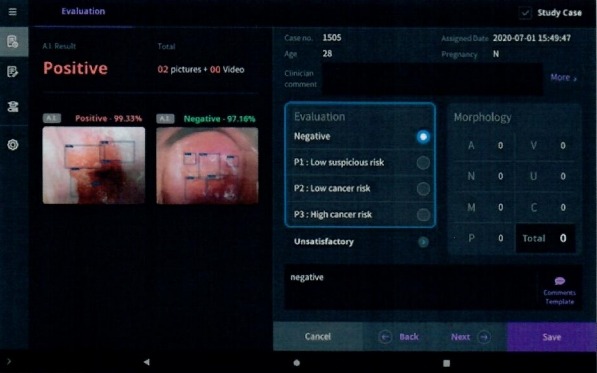Tap the Android back triangle icon
Viewport: 597px width, 373px height.
[147, 362]
